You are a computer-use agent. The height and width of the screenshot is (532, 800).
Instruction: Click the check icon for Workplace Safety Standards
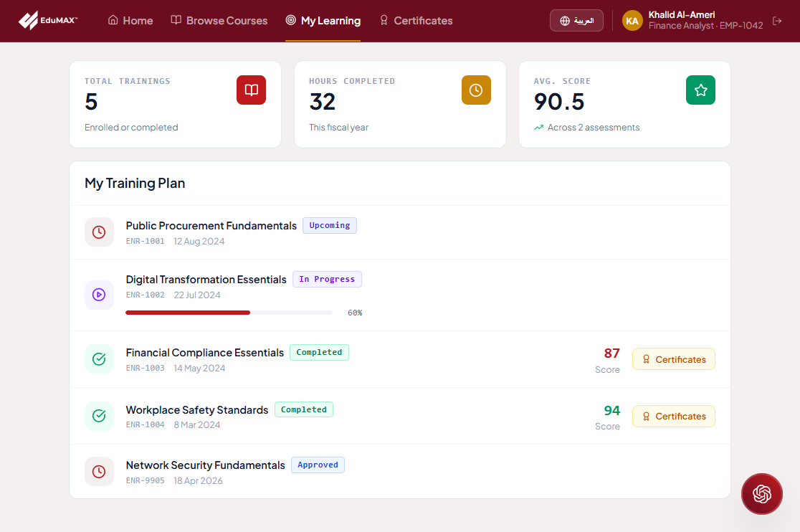point(99,416)
